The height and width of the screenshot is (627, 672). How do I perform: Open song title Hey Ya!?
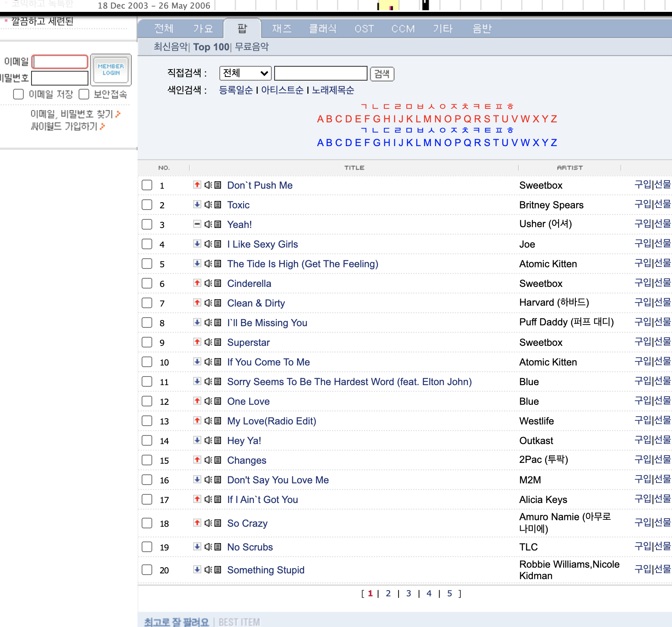coord(244,441)
